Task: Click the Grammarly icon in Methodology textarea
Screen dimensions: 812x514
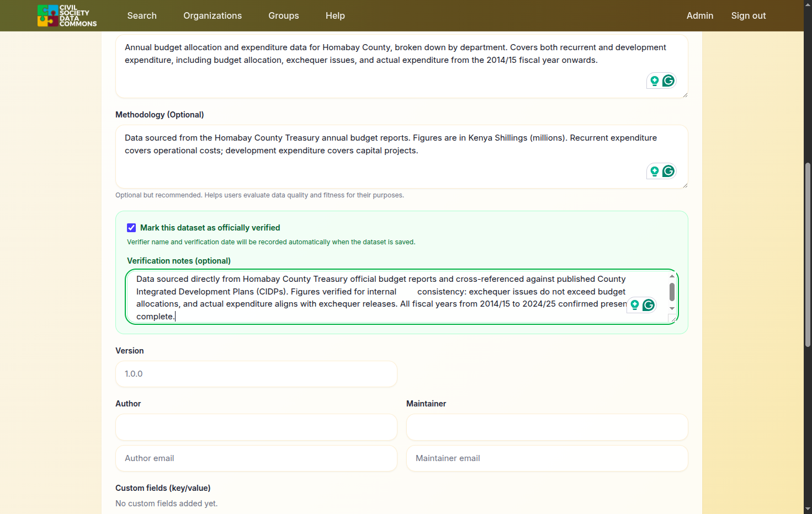Action: click(x=668, y=172)
